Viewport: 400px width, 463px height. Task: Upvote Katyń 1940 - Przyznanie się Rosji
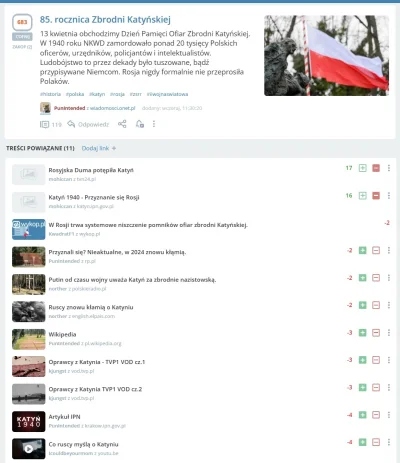[362, 196]
